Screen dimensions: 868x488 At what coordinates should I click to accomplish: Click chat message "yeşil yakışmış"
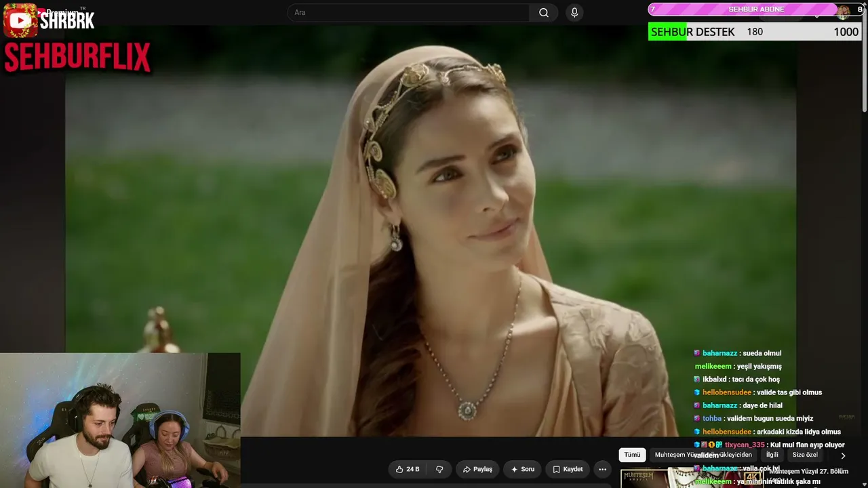(x=758, y=367)
